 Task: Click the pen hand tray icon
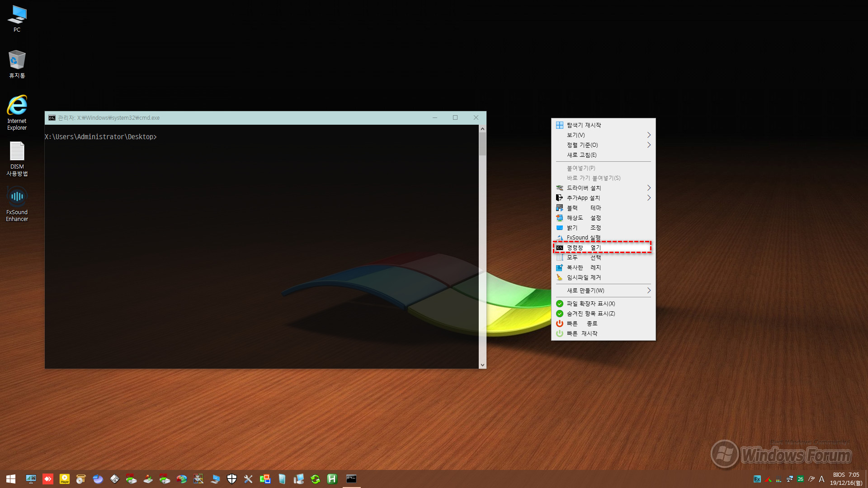[811, 479]
